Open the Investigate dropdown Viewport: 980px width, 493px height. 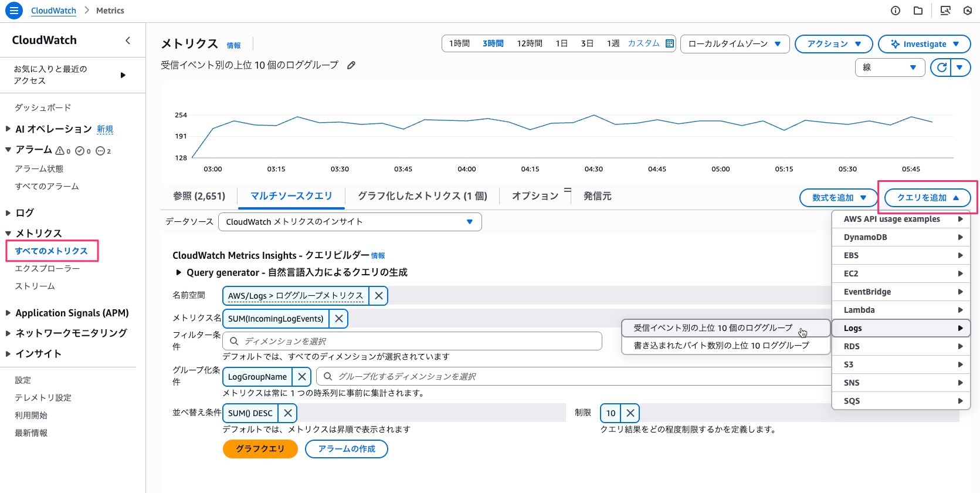click(x=924, y=44)
